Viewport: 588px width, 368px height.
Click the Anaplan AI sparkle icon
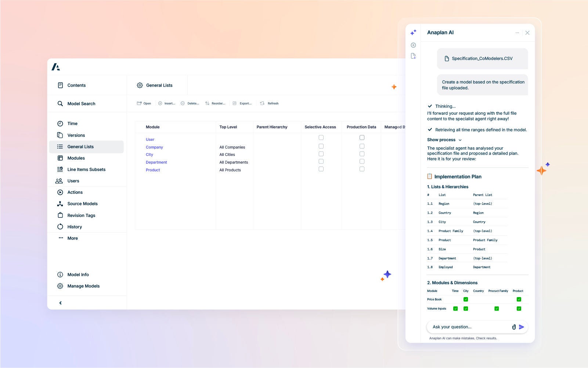point(413,33)
